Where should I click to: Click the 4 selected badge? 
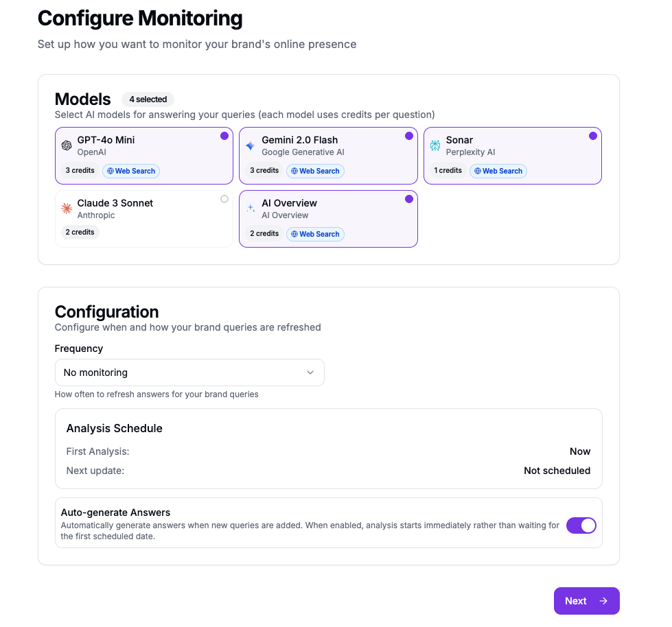pyautogui.click(x=148, y=99)
